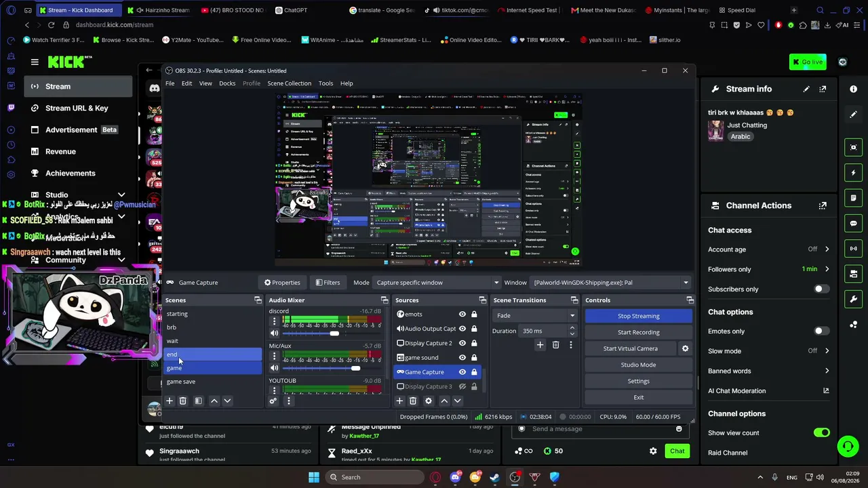Add a new source in Sources panel
Viewport: 868px width, 488px height.
(x=399, y=401)
